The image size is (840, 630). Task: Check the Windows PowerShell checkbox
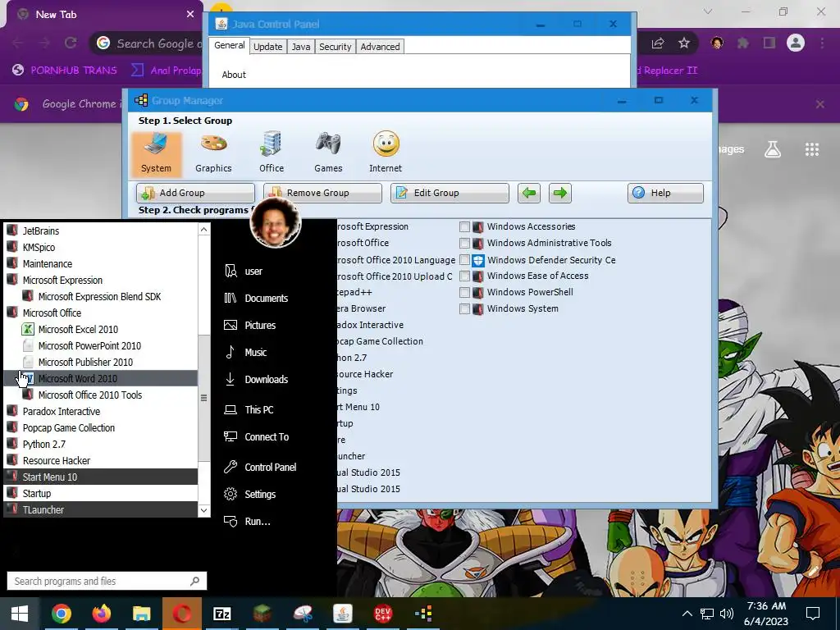(464, 293)
